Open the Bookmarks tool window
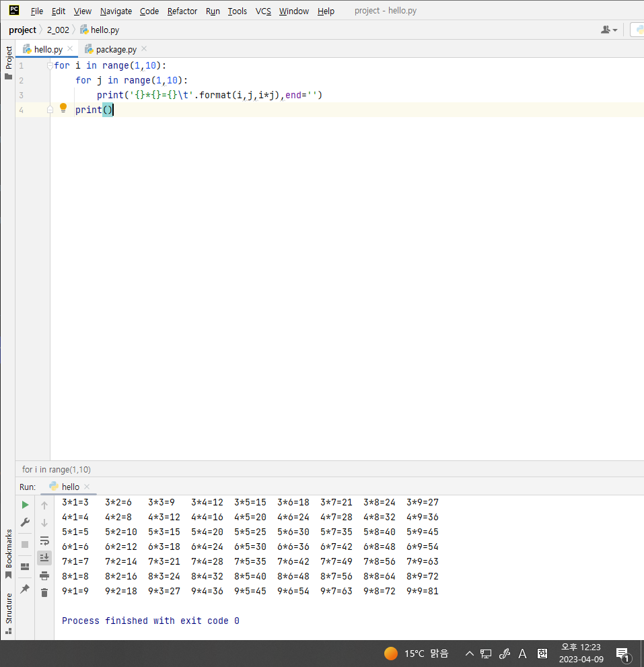Image resolution: width=644 pixels, height=667 pixels. [x=9, y=553]
